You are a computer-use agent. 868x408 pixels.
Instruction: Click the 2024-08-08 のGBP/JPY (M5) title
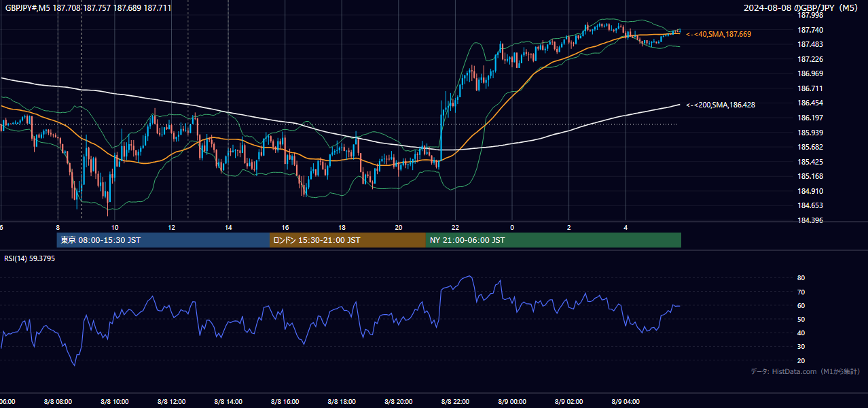tap(800, 8)
